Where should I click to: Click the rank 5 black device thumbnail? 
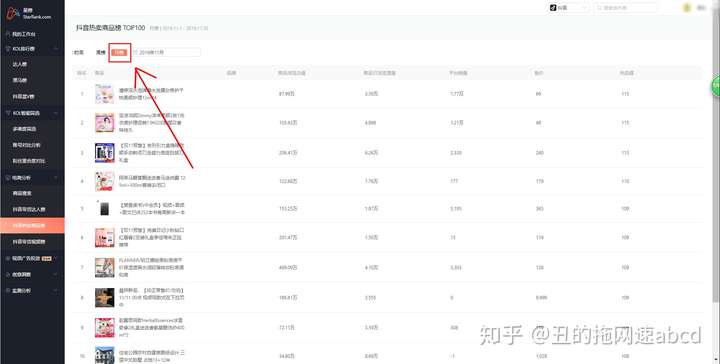(105, 209)
